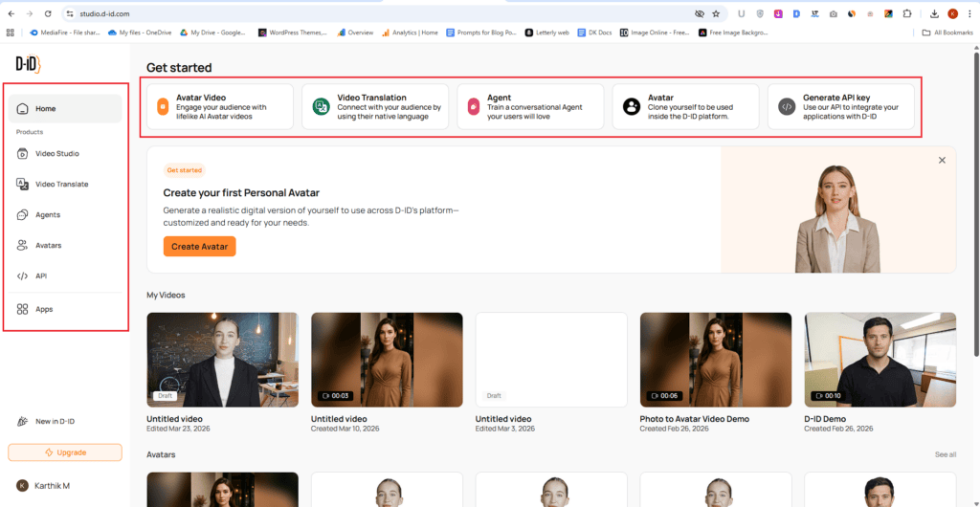Viewport: 980px width, 507px height.
Task: Open Analytics | Home bookmark
Action: pos(410,33)
